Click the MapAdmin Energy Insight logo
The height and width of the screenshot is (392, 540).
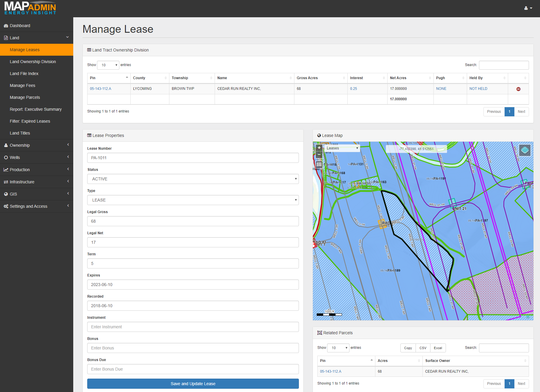[x=30, y=8]
